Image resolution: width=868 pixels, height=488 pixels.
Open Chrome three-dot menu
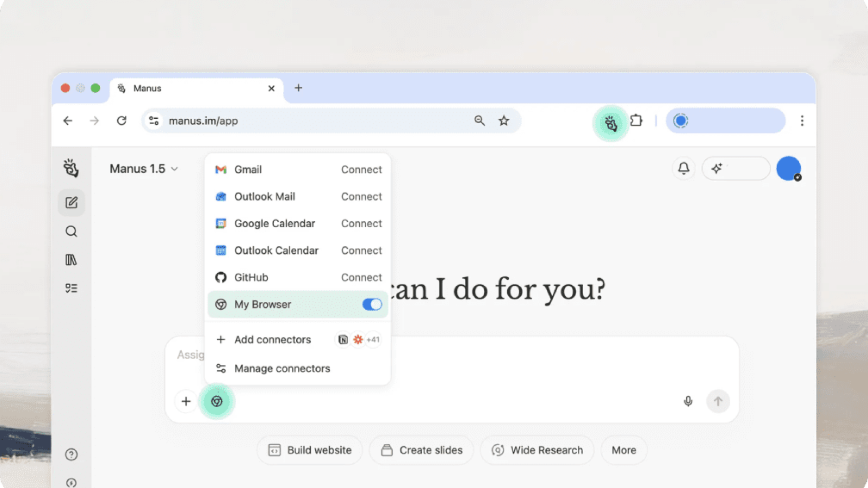tap(801, 121)
